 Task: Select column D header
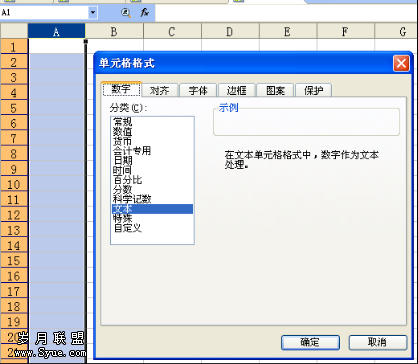click(230, 31)
